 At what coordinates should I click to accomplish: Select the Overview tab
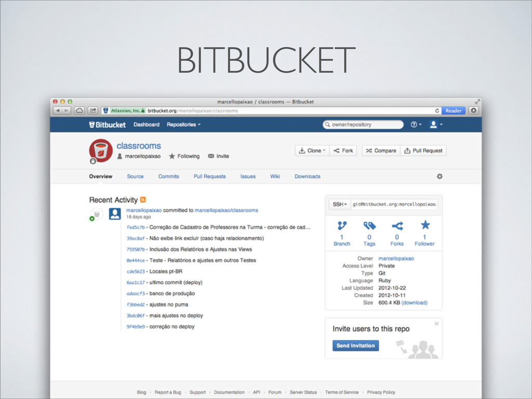pyautogui.click(x=101, y=177)
